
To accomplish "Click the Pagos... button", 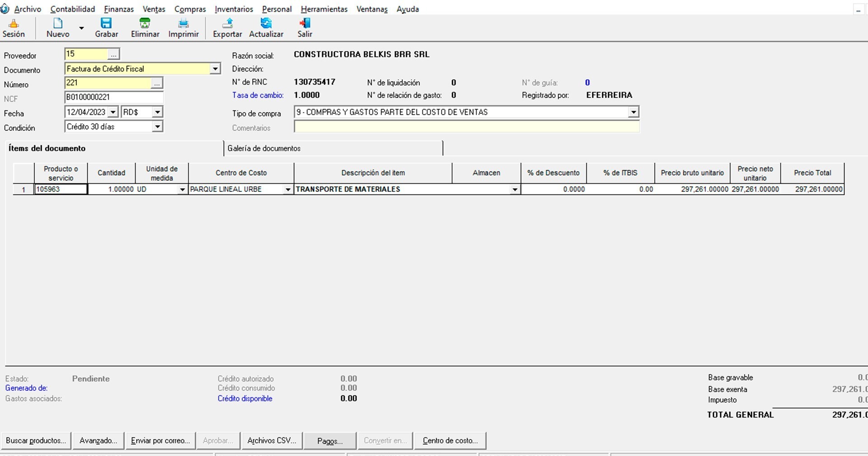I will click(x=330, y=441).
